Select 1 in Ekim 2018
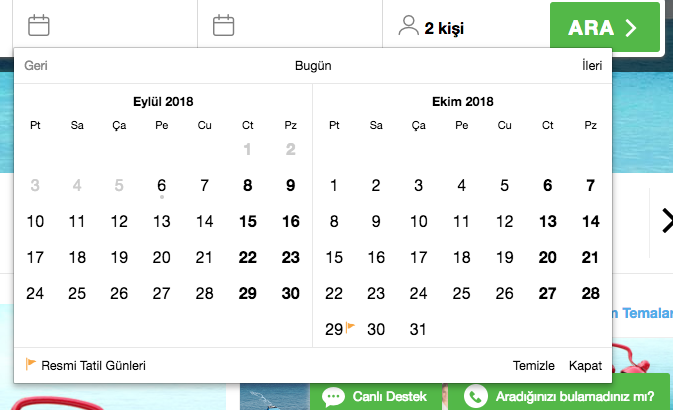The image size is (673, 410). tap(333, 185)
